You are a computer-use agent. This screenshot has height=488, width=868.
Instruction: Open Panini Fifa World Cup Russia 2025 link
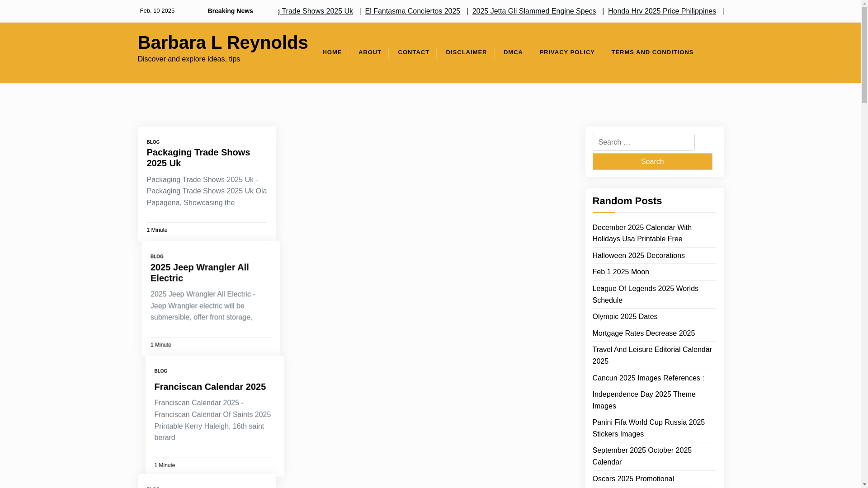648,428
